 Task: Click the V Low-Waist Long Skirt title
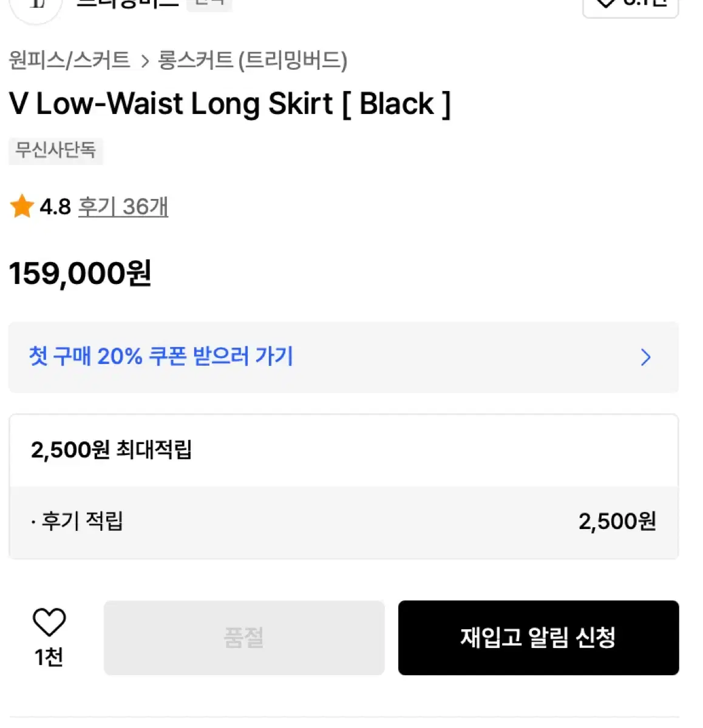point(229,104)
